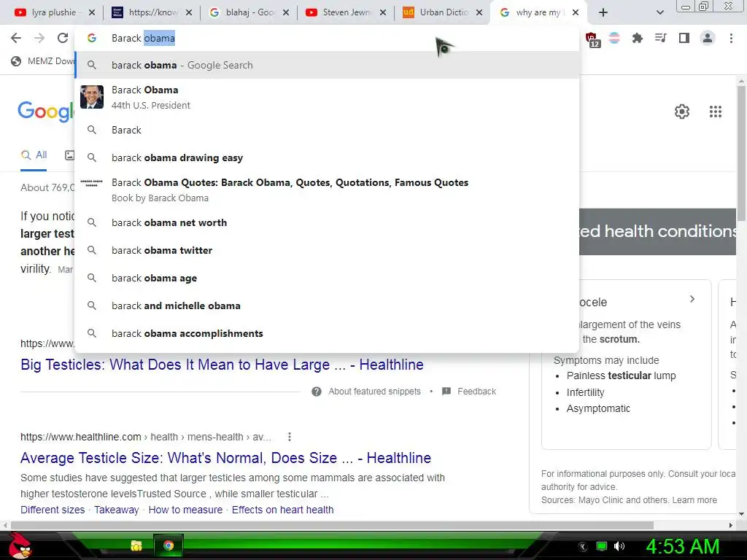Open Google search settings gear
The height and width of the screenshot is (560, 747).
tap(682, 112)
